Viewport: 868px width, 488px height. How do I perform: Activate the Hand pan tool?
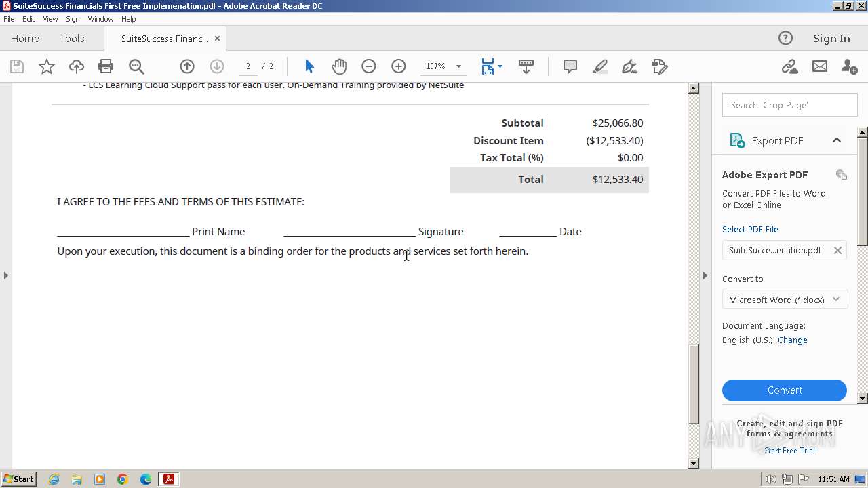pos(339,66)
